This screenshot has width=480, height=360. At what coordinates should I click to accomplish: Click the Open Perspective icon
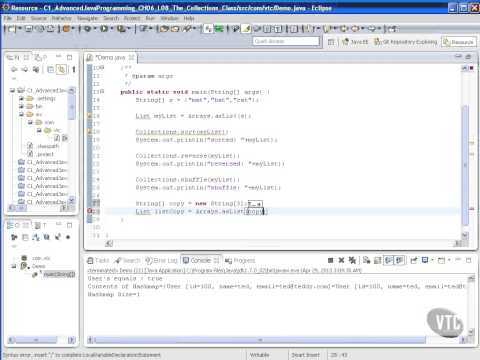[331, 42]
